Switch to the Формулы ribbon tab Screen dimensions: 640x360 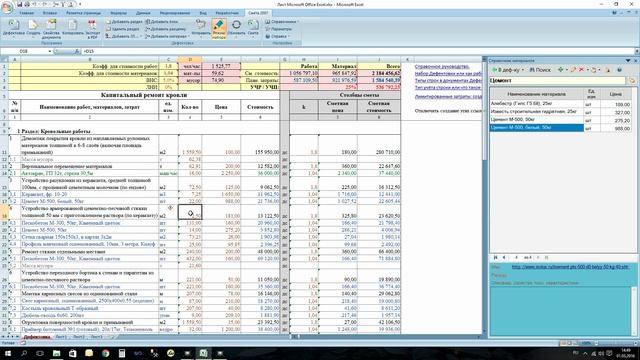tap(118, 13)
